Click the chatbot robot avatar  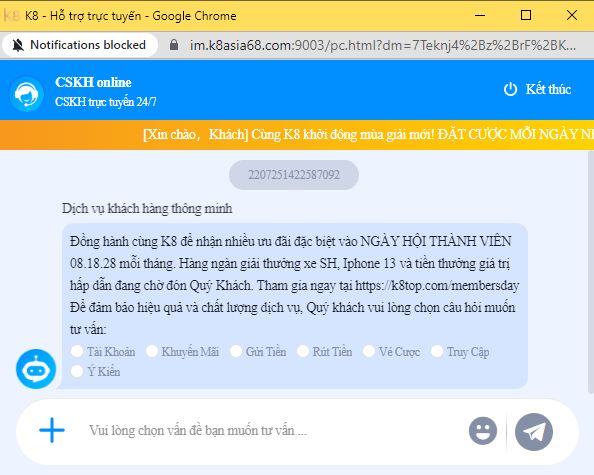coord(36,369)
